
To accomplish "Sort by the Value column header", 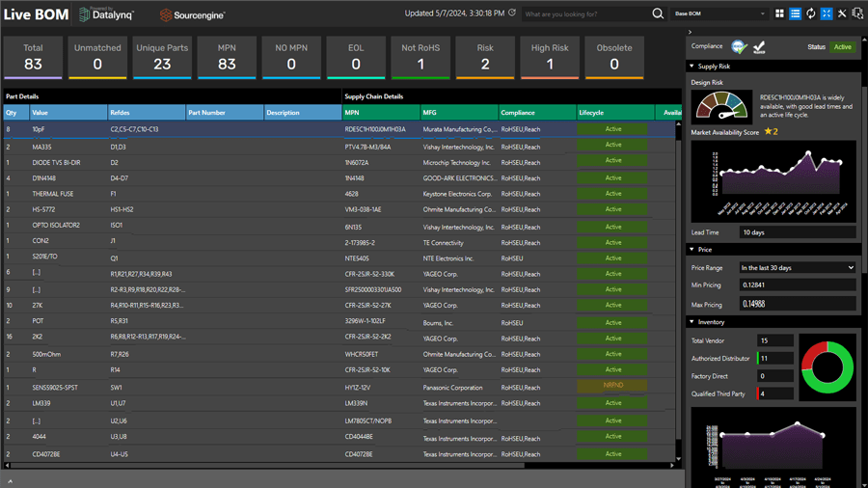I will [68, 112].
